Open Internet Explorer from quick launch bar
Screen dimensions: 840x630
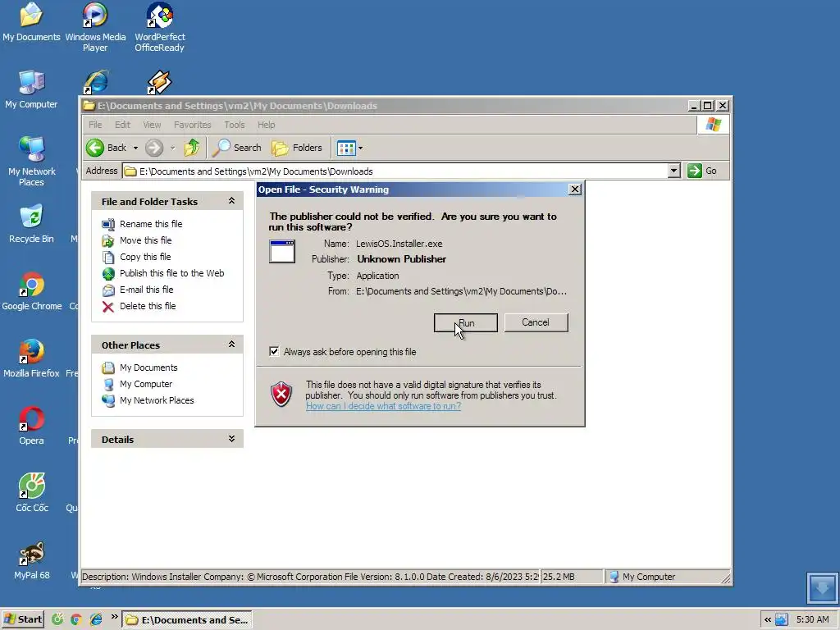click(96, 620)
